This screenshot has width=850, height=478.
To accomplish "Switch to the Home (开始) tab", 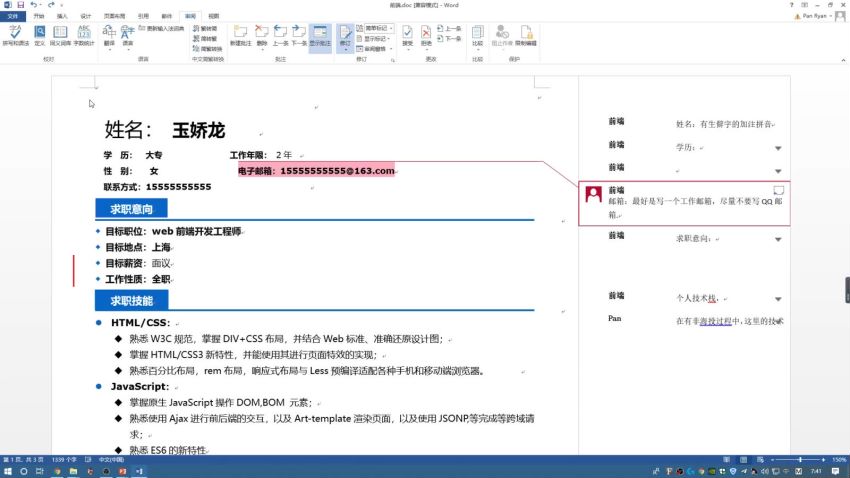I will point(38,16).
